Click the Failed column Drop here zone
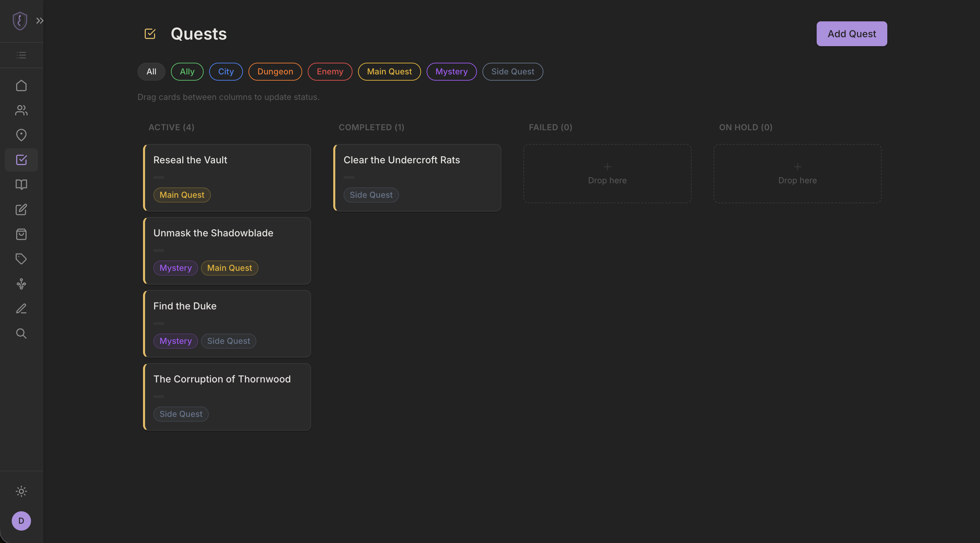 [x=607, y=174]
